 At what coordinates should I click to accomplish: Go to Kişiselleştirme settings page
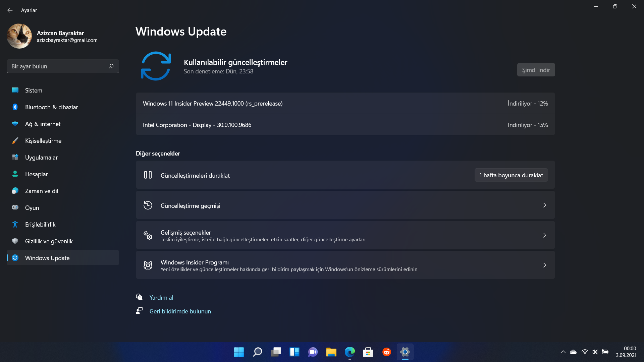[x=43, y=141]
